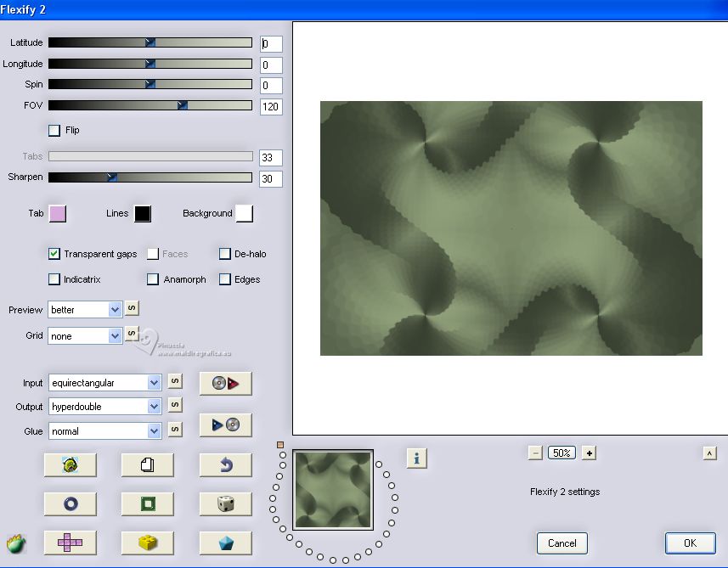Open the info button beside the thumbnail
Image resolution: width=728 pixels, height=568 pixels.
point(416,458)
